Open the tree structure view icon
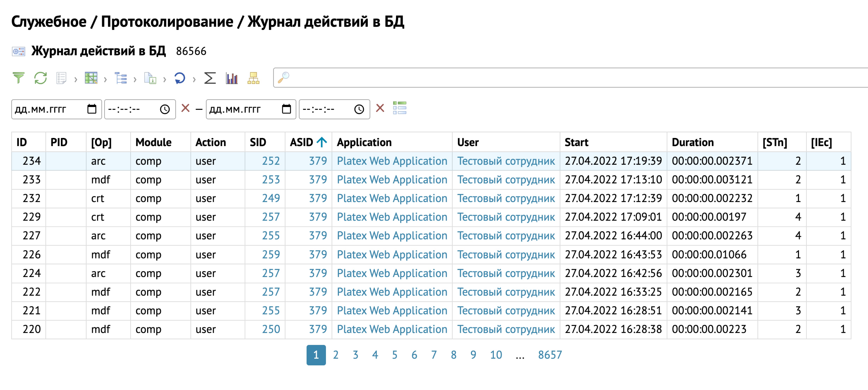The height and width of the screenshot is (390, 868). click(x=121, y=78)
